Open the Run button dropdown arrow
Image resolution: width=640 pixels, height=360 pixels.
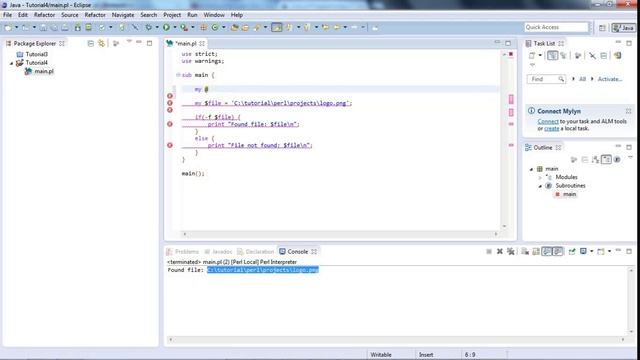[x=175, y=27]
